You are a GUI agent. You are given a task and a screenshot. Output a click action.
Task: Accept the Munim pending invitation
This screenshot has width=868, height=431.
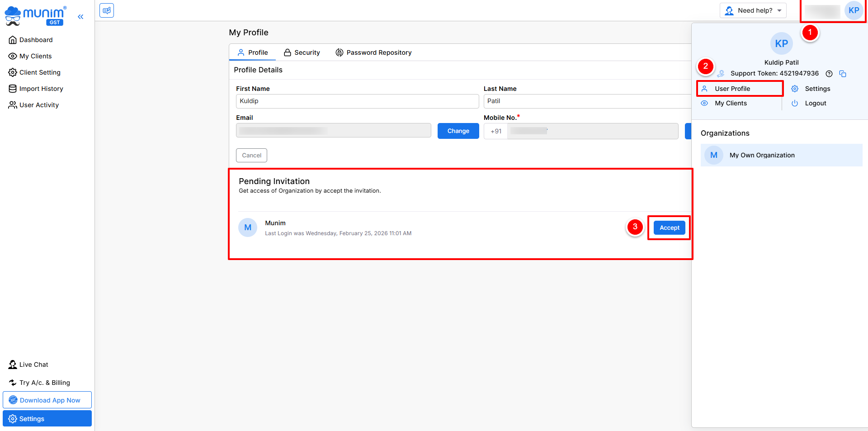(669, 228)
